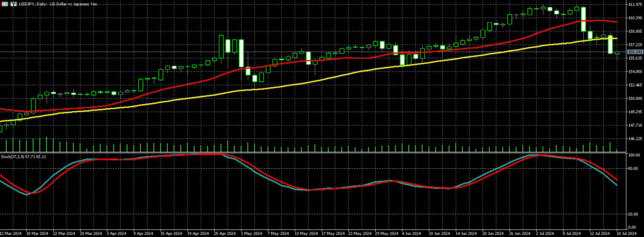Click the 18 Jul 2024 date label
The height and width of the screenshot is (237, 644).
pyautogui.click(x=626, y=233)
